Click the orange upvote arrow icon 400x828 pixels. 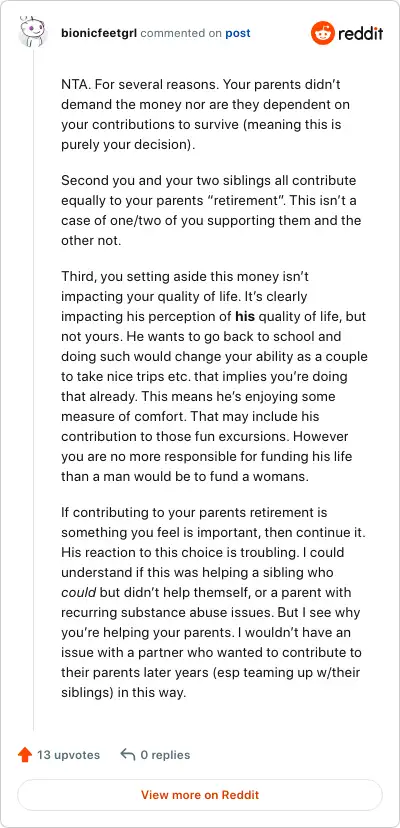click(x=25, y=755)
